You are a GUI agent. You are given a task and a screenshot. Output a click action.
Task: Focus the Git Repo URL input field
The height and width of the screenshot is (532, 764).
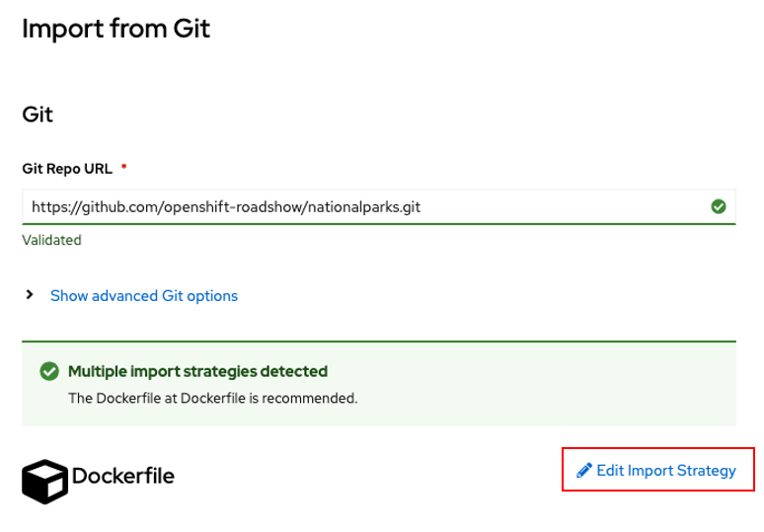click(379, 207)
